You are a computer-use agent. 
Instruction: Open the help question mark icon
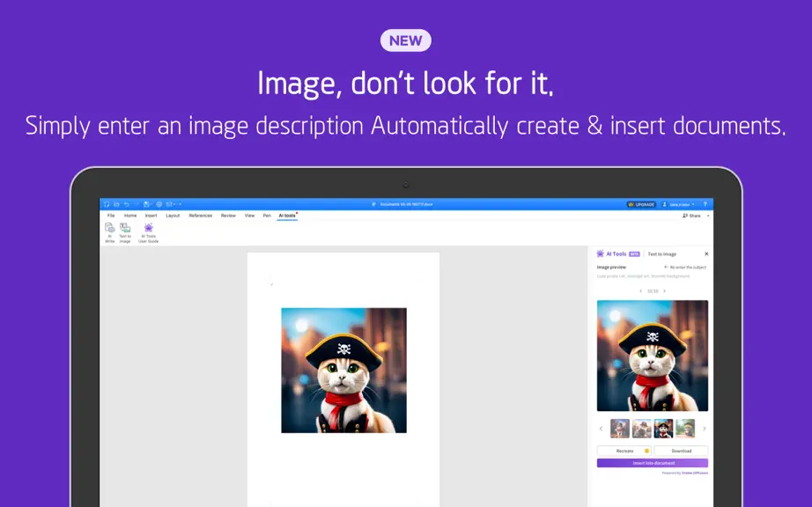(705, 204)
